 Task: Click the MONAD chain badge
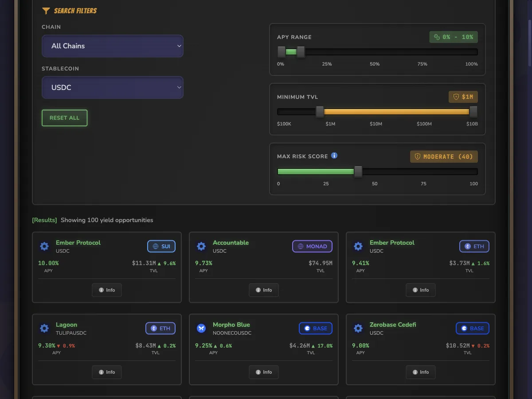[313, 246]
